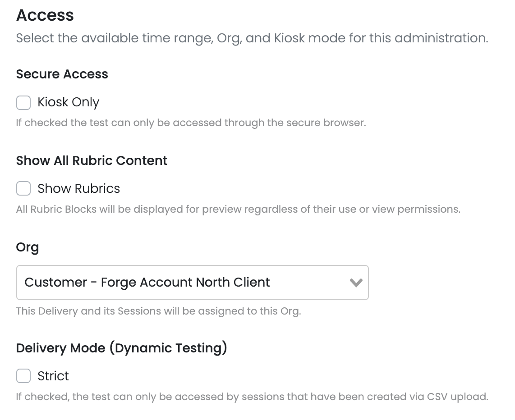
Task: Click the 'Kiosk Only' label text
Action: pos(68,102)
